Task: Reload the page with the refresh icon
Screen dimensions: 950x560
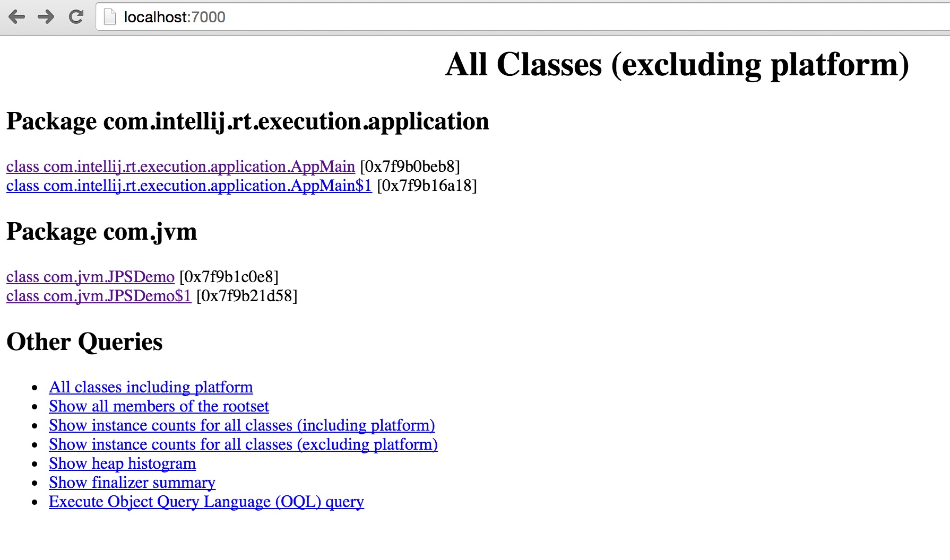Action: (76, 17)
